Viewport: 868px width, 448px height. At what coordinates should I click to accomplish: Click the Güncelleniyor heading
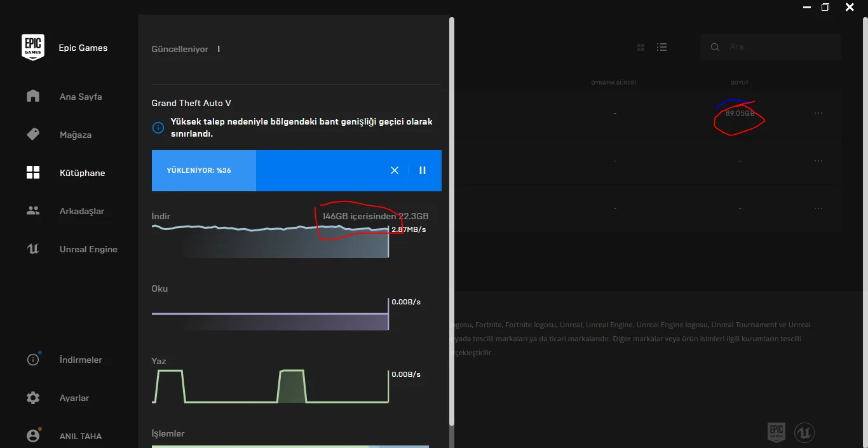click(180, 49)
